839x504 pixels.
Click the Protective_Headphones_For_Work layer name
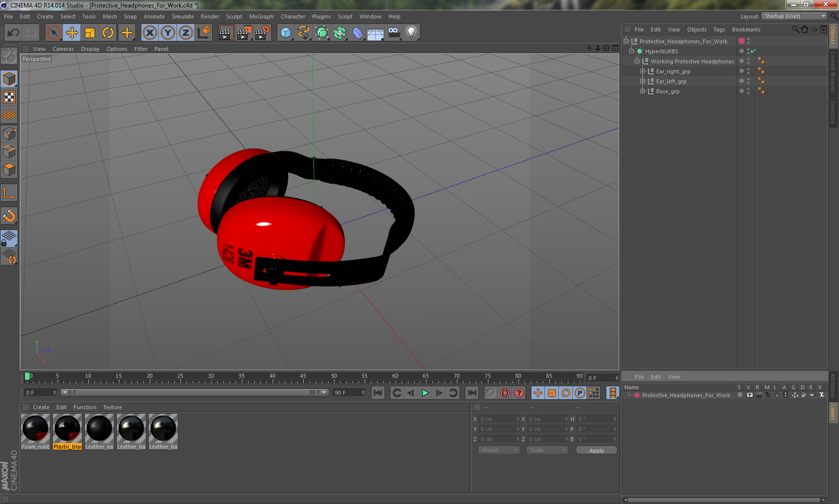point(686,395)
